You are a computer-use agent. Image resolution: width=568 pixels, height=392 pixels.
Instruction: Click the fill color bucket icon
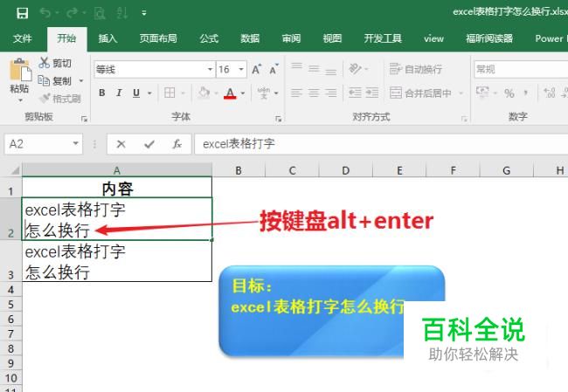[204, 93]
